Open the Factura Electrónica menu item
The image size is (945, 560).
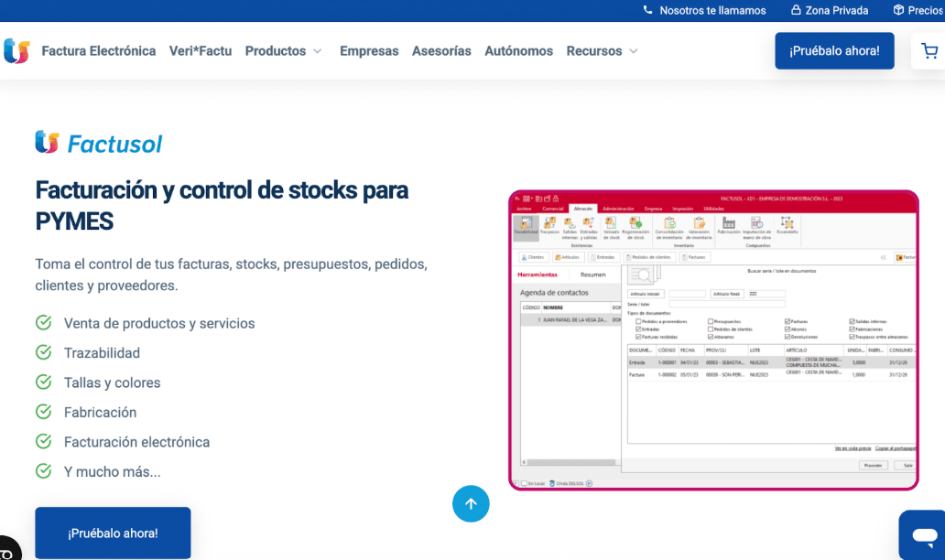pyautogui.click(x=99, y=51)
